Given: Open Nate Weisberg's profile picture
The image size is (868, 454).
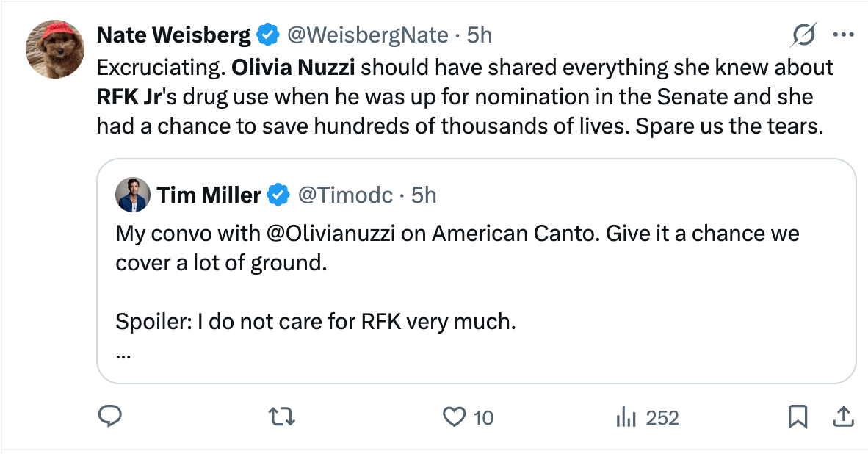Looking at the screenshot, I should click(x=56, y=49).
